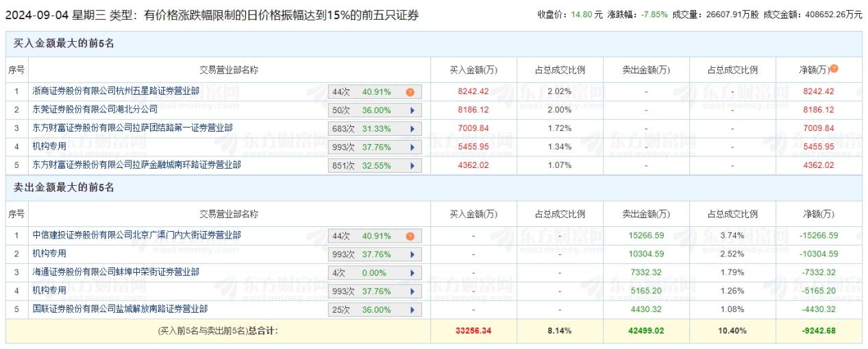Open 浙商证券杭州五星路证券营业部 link
Screen dimensions: 868x349
(x=116, y=91)
